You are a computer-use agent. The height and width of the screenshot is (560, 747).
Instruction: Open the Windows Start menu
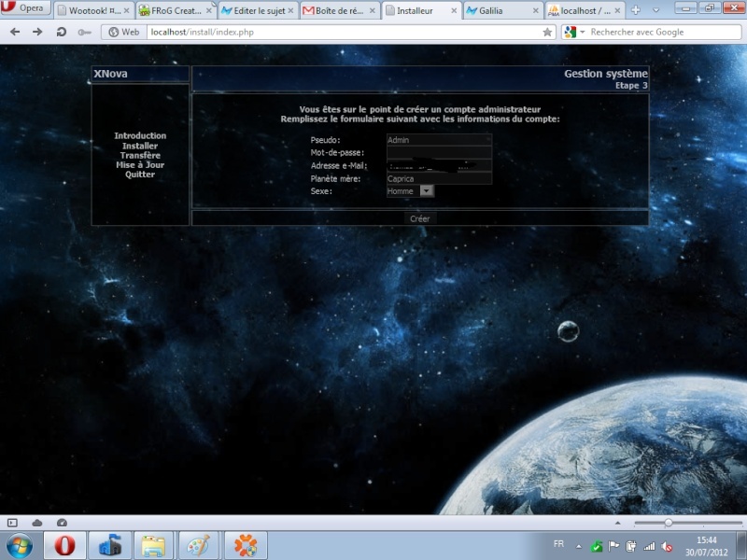tap(20, 545)
